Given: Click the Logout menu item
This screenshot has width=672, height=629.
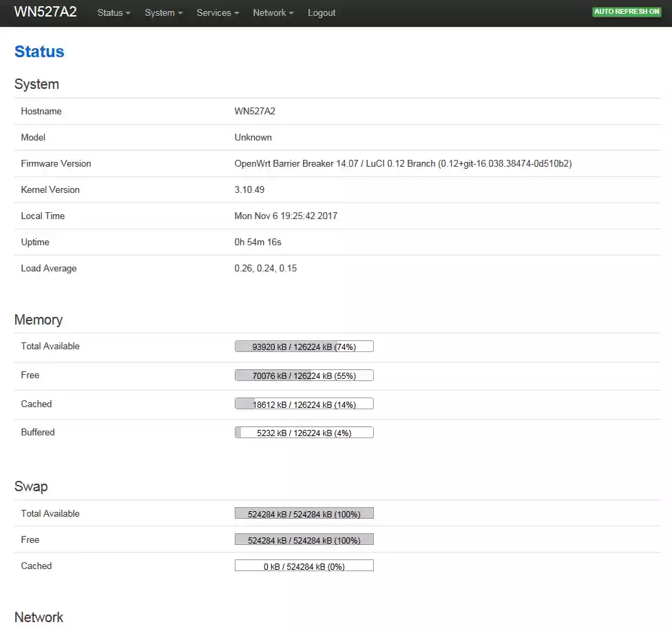Looking at the screenshot, I should pyautogui.click(x=321, y=12).
